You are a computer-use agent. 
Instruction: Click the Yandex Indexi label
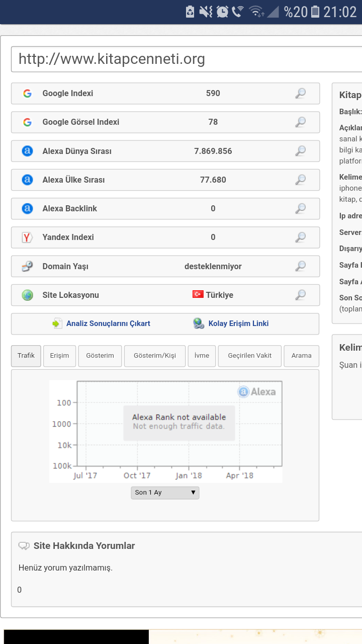(68, 237)
